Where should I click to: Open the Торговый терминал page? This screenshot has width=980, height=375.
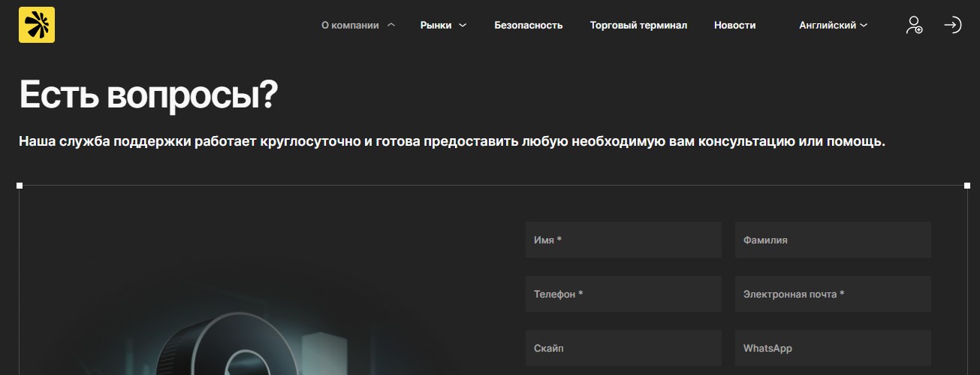[x=638, y=25]
